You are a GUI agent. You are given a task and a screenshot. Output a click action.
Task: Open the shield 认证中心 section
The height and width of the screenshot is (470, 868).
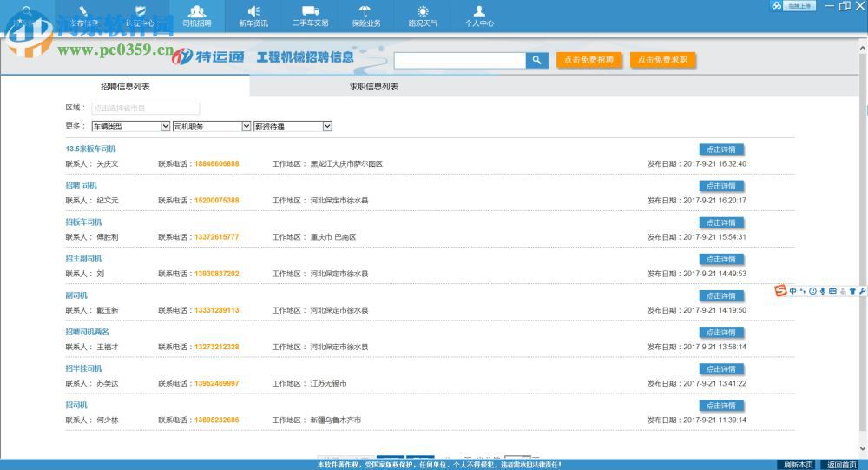140,17
